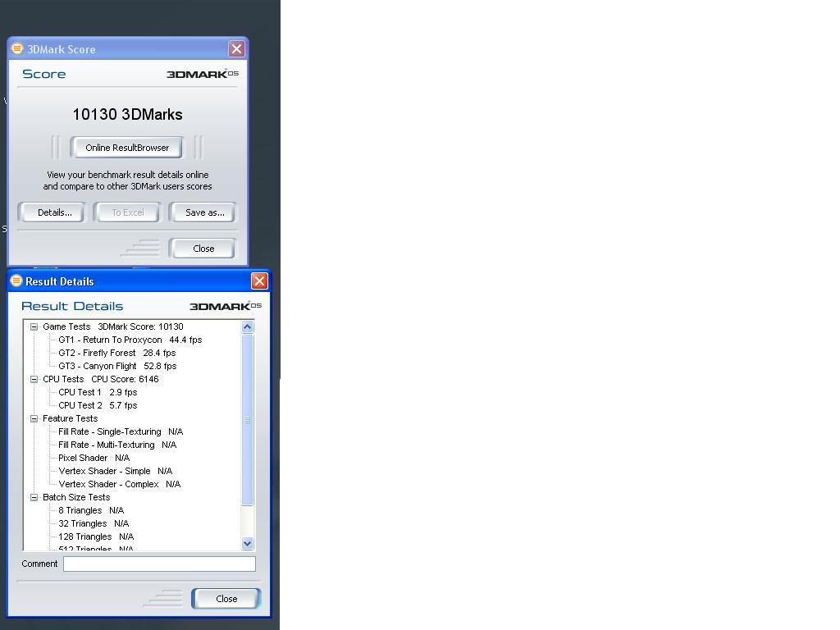Click the Batch Size Tests label
Image resolution: width=840 pixels, height=630 pixels.
[x=76, y=497]
